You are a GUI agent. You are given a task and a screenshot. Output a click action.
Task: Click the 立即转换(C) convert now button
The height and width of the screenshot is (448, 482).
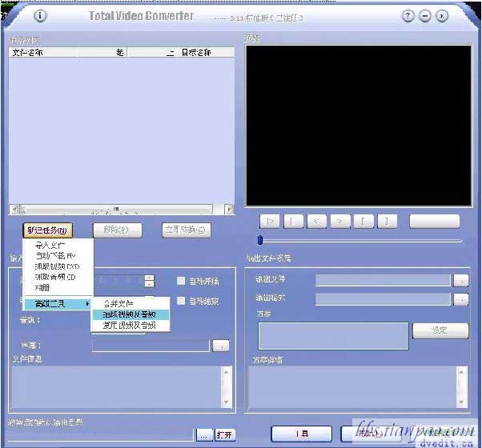coord(187,230)
